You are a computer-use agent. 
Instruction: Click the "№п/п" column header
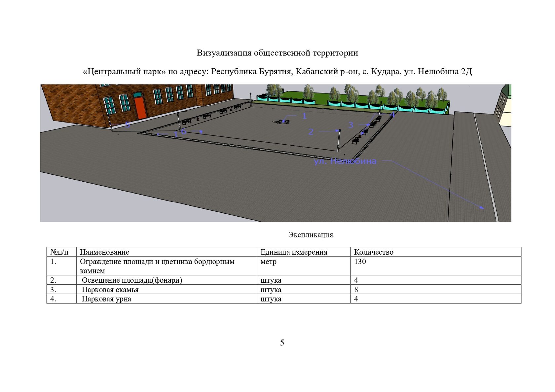[x=61, y=252]
